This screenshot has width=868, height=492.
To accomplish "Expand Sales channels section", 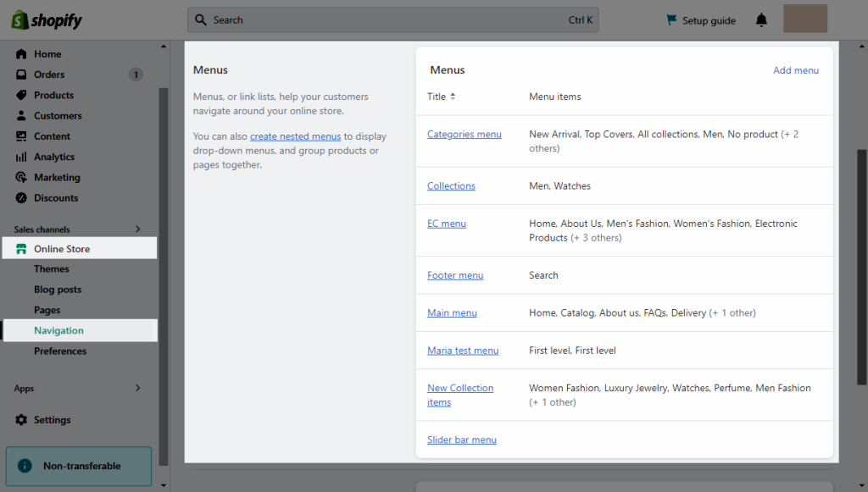I will [x=138, y=229].
